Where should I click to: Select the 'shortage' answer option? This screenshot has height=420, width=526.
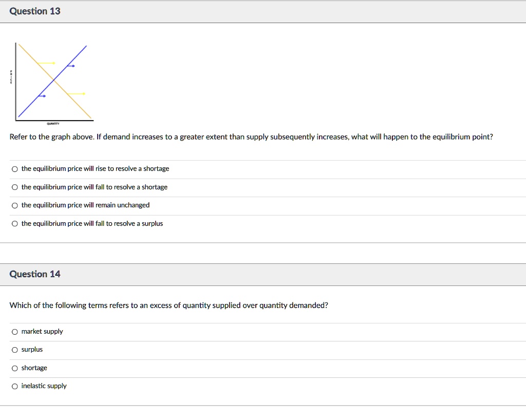click(15, 368)
